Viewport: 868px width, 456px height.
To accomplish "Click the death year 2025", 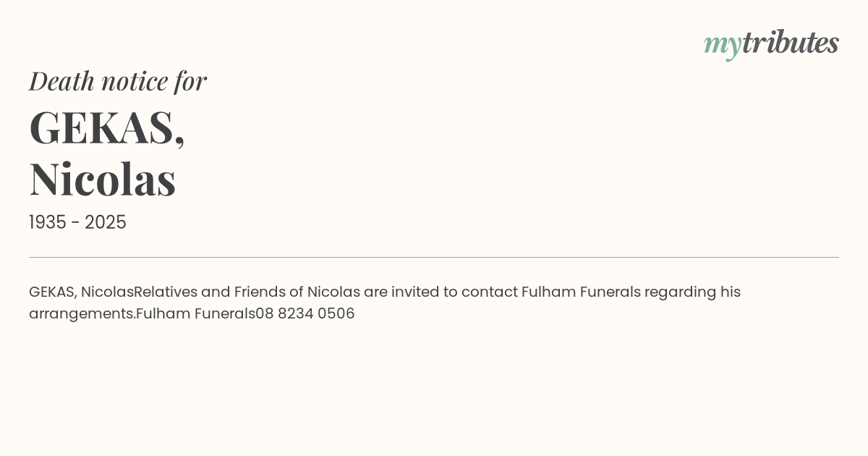I will (x=106, y=223).
